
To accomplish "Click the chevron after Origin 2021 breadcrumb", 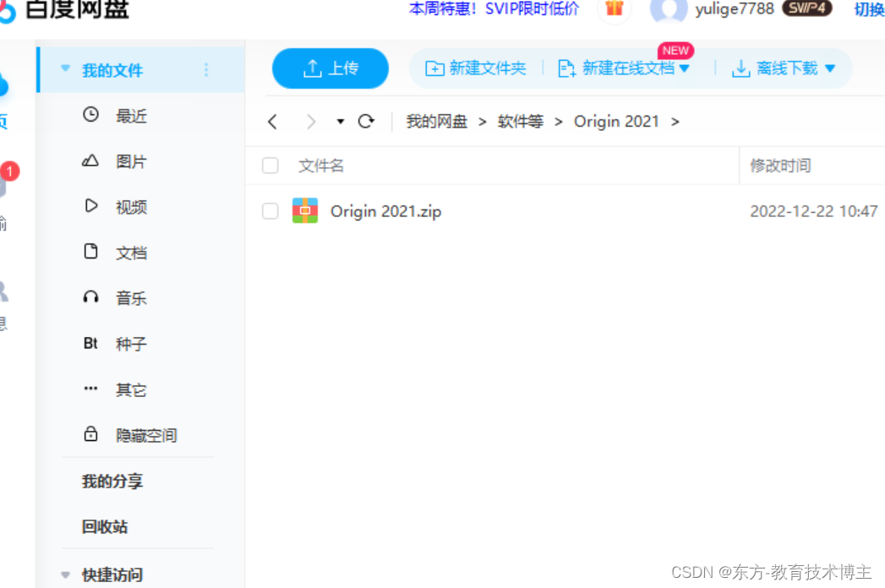I will coord(675,122).
